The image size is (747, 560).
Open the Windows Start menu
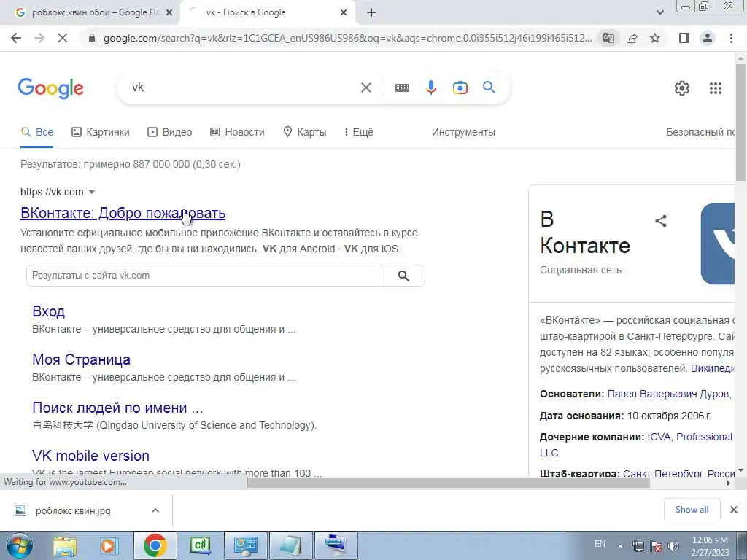click(x=19, y=545)
